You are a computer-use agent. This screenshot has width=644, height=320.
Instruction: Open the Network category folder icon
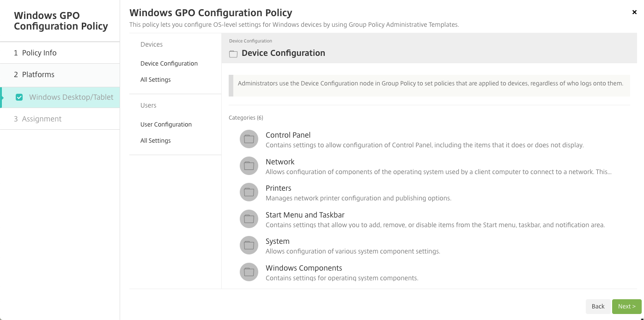[x=249, y=165]
